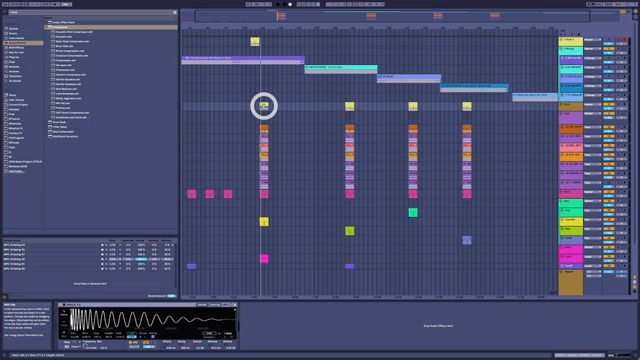Image resolution: width=640 pixels, height=360 pixels.
Task: Open the Current Project place
Action: [x=18, y=104]
